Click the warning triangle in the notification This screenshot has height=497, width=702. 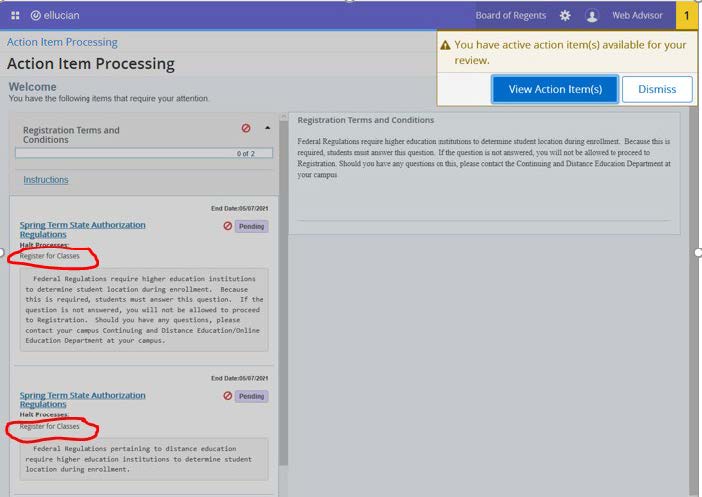(x=446, y=45)
